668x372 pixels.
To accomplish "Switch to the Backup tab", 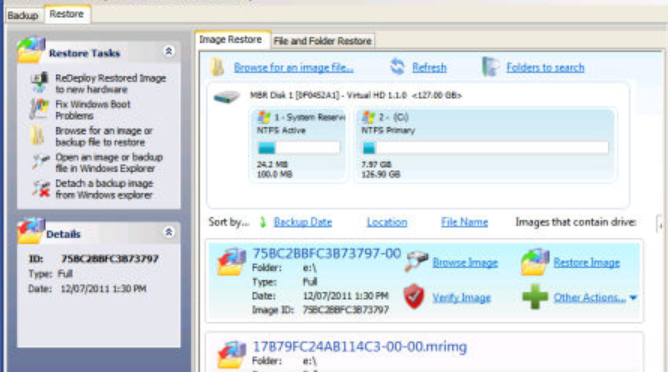I will [23, 15].
